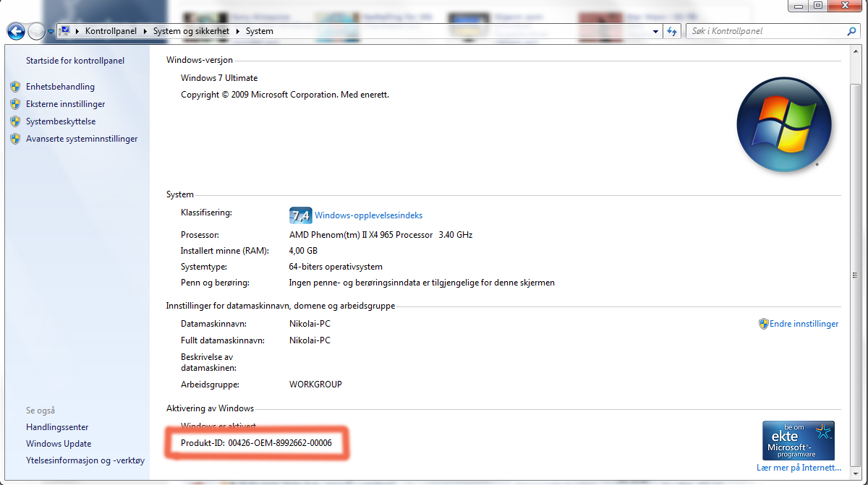Open Startside for kontrollpanel link
The image size is (868, 485).
coord(75,61)
